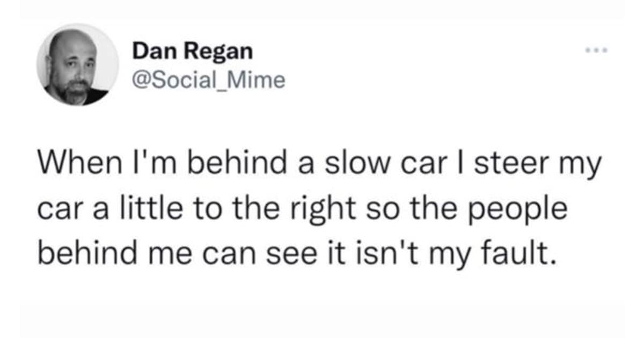Open the Dan Regan display name link

click(192, 52)
